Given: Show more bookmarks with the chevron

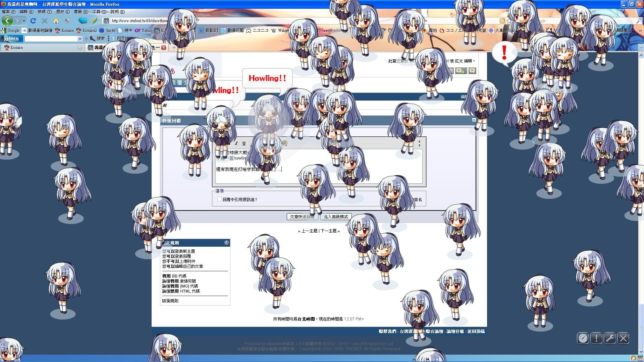Looking at the screenshot, I should (x=640, y=31).
